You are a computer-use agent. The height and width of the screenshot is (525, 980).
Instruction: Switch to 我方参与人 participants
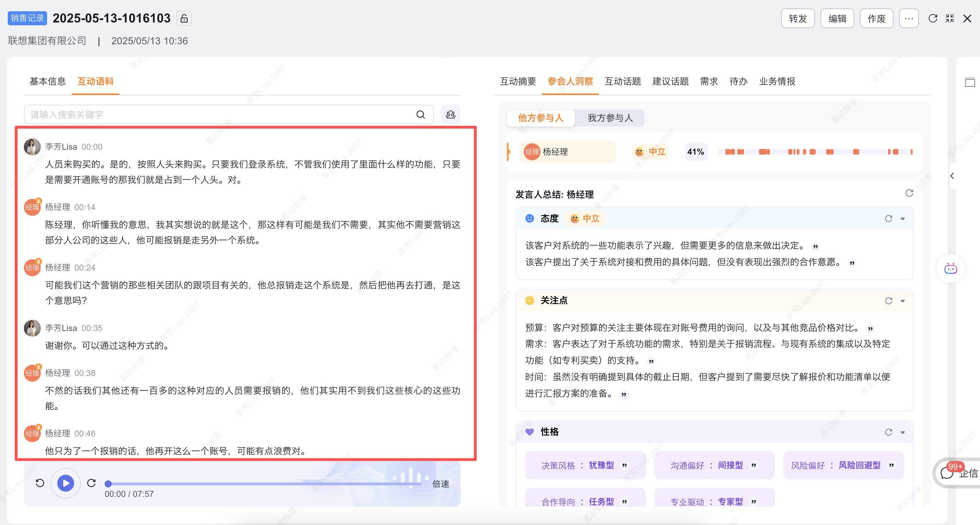point(610,118)
